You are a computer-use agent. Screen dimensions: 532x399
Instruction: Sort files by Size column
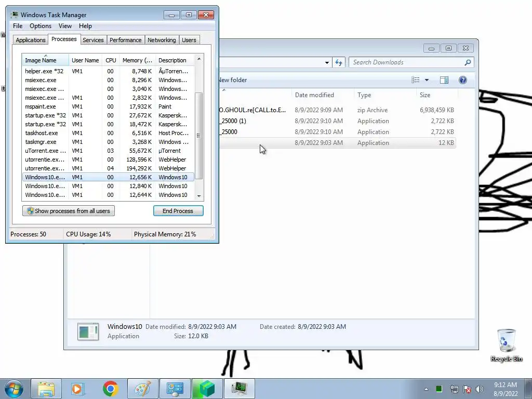[437, 95]
